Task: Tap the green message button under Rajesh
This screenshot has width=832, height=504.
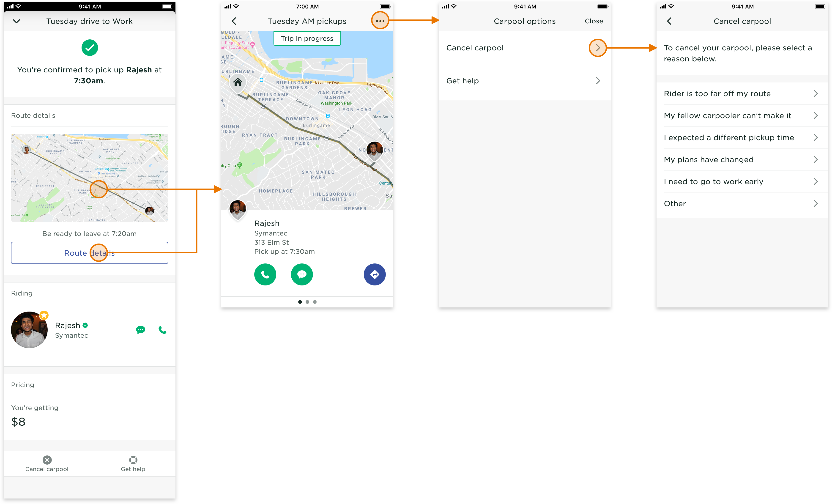Action: click(x=301, y=274)
